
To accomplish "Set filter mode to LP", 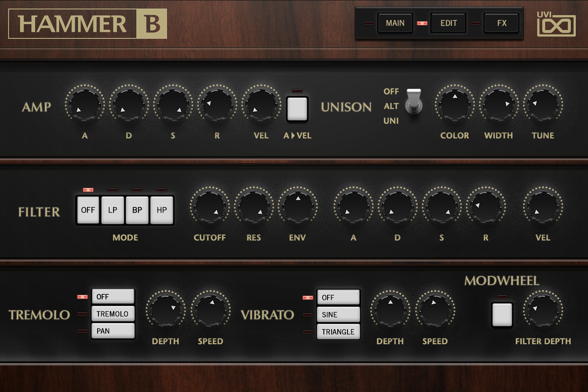I will (x=113, y=210).
